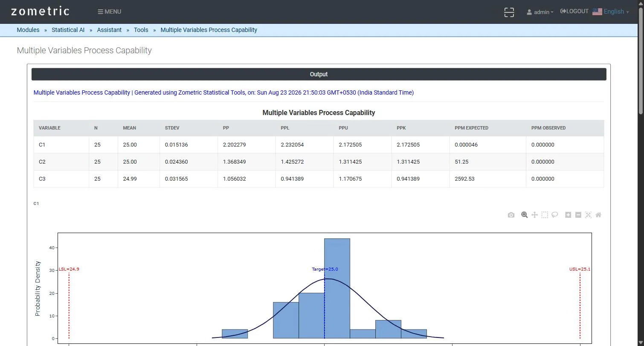Reset axes with the home icon
The height and width of the screenshot is (346, 644).
pyautogui.click(x=598, y=215)
